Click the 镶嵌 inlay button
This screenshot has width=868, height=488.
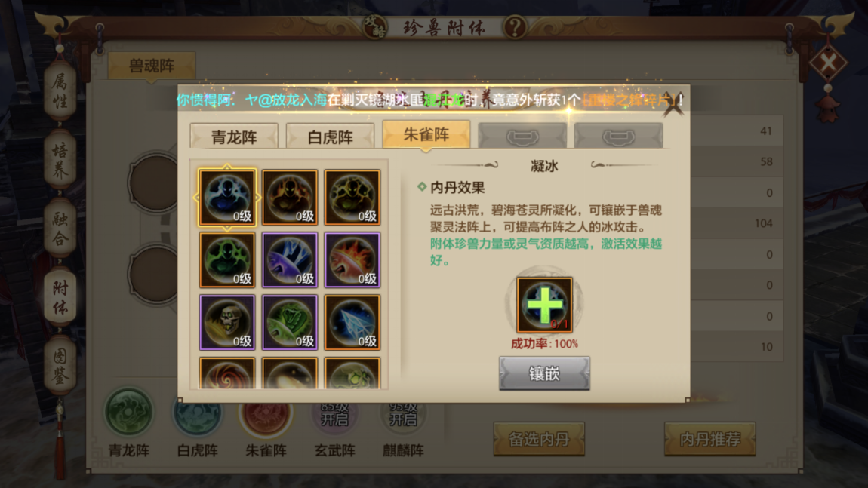tap(544, 373)
